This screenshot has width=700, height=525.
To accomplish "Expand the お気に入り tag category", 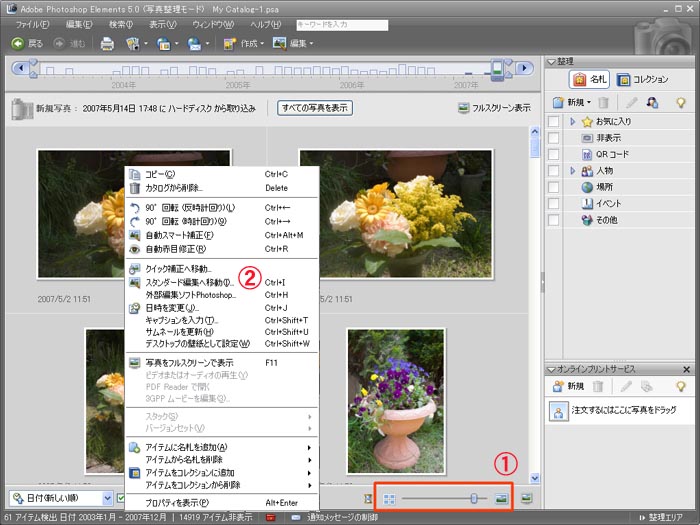I will pyautogui.click(x=573, y=121).
